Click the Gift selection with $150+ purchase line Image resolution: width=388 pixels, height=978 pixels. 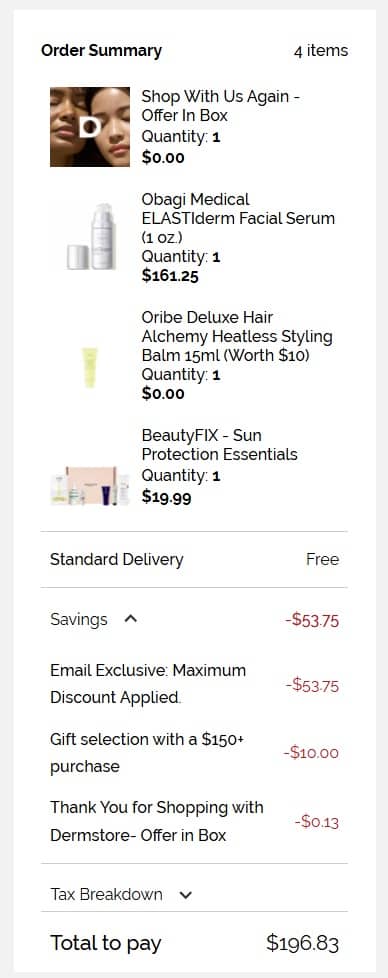194,752
